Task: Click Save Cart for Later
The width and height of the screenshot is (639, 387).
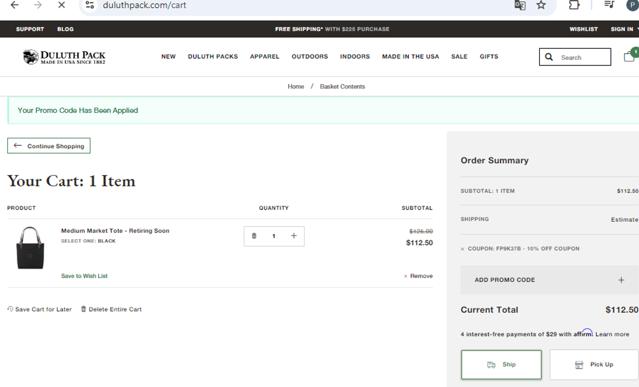Action: pos(40,309)
